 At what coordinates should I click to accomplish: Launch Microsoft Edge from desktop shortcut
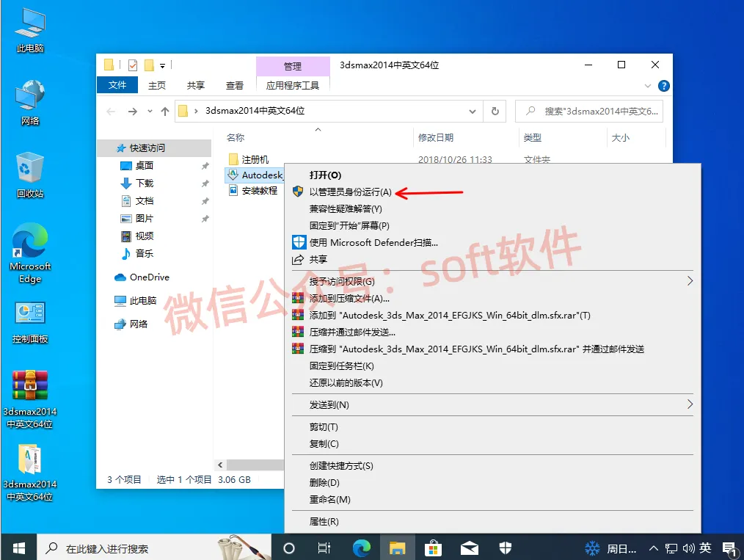pyautogui.click(x=30, y=253)
